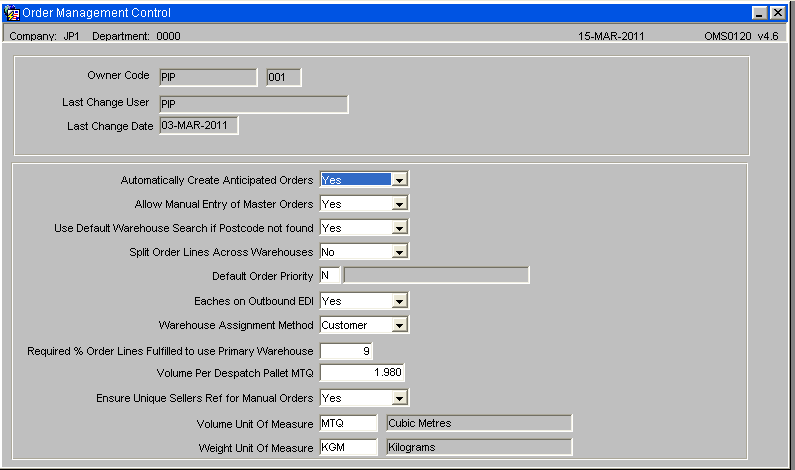Click the Order Management Control title bar icon
The image size is (795, 470).
pyautogui.click(x=11, y=13)
